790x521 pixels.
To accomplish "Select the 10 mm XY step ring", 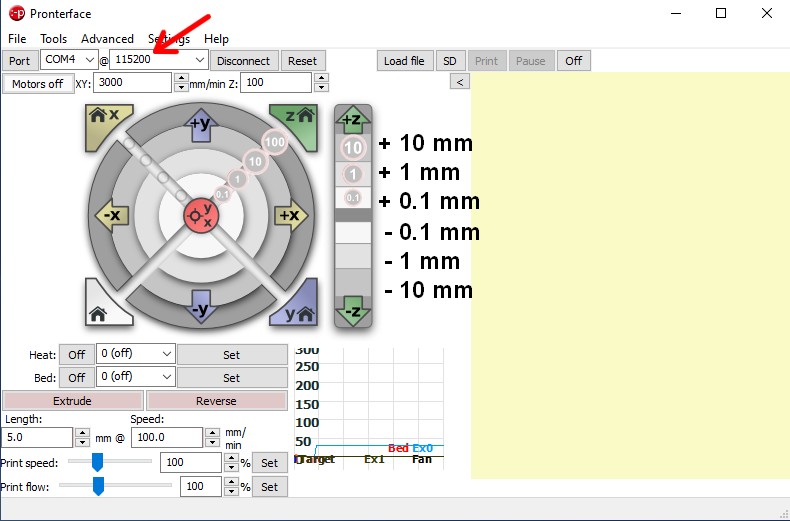I will coord(255,161).
